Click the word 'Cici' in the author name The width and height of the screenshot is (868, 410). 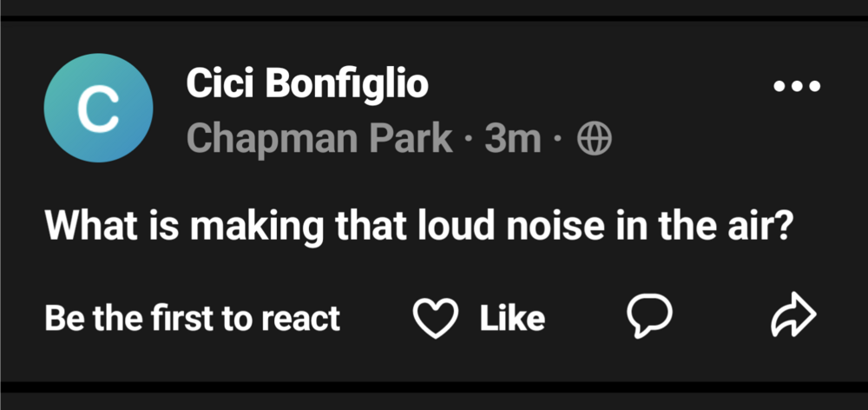pos(215,85)
